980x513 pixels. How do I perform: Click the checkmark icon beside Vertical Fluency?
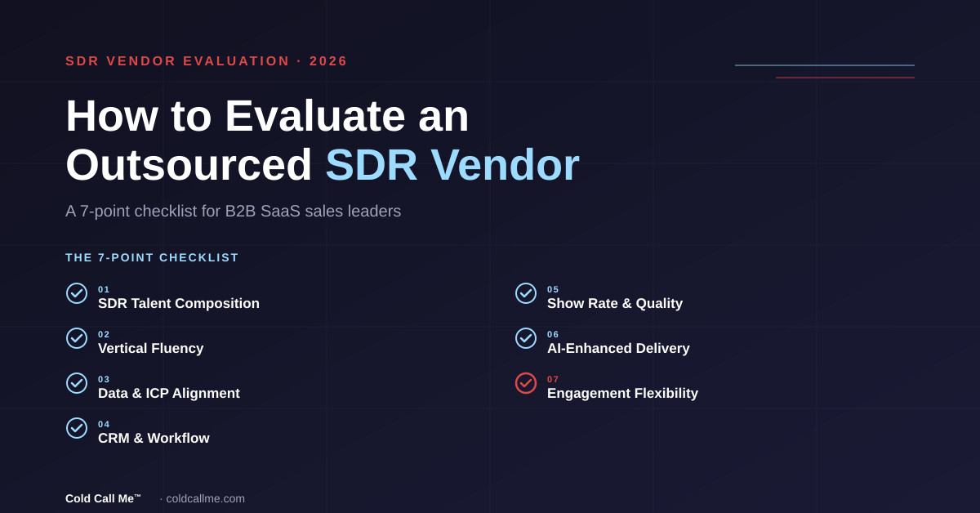(77, 338)
